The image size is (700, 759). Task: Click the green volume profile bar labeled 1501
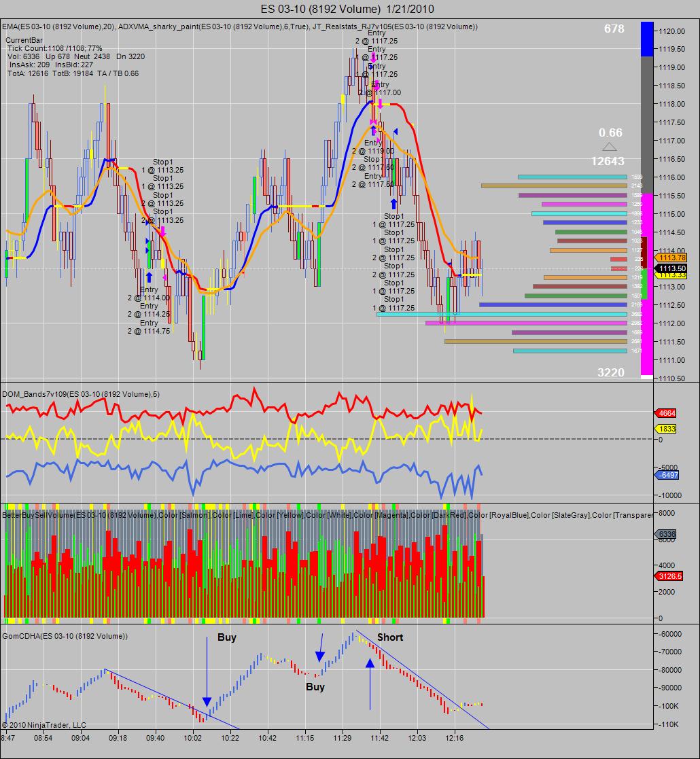pyautogui.click(x=576, y=296)
